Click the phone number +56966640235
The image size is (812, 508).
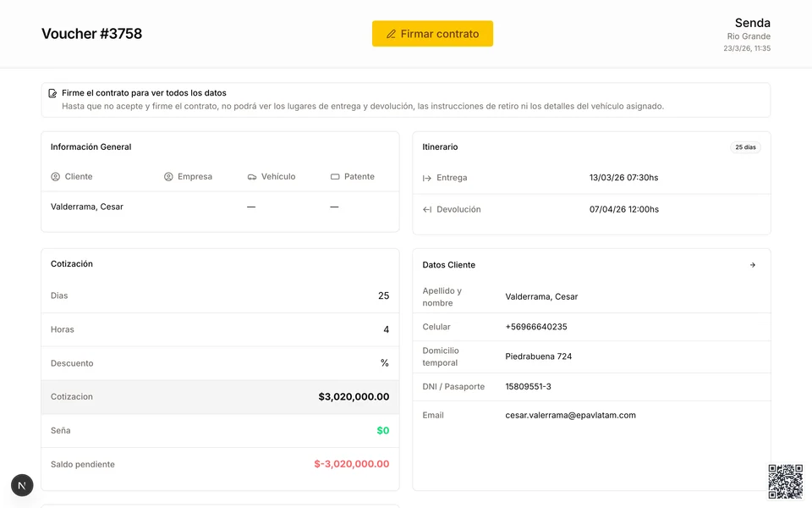pyautogui.click(x=536, y=327)
